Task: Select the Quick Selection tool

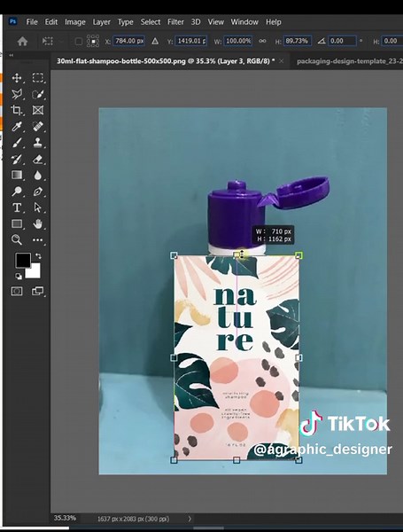Action: point(37,94)
